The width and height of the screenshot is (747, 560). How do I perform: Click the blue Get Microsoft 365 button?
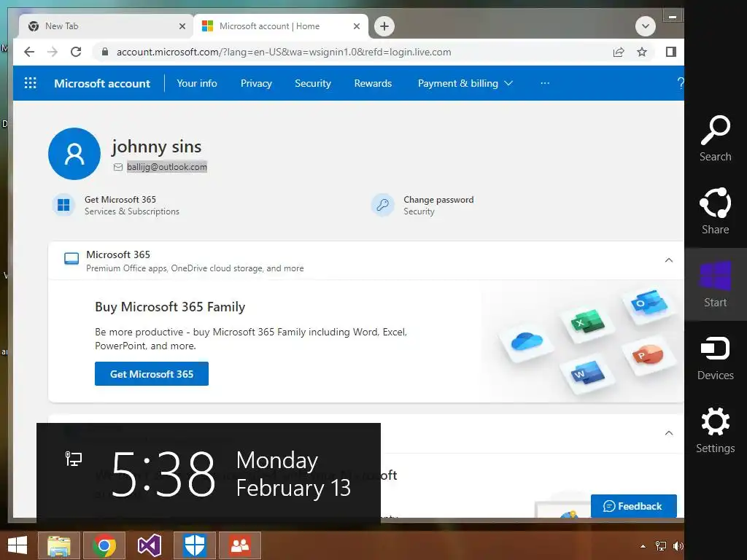click(152, 374)
